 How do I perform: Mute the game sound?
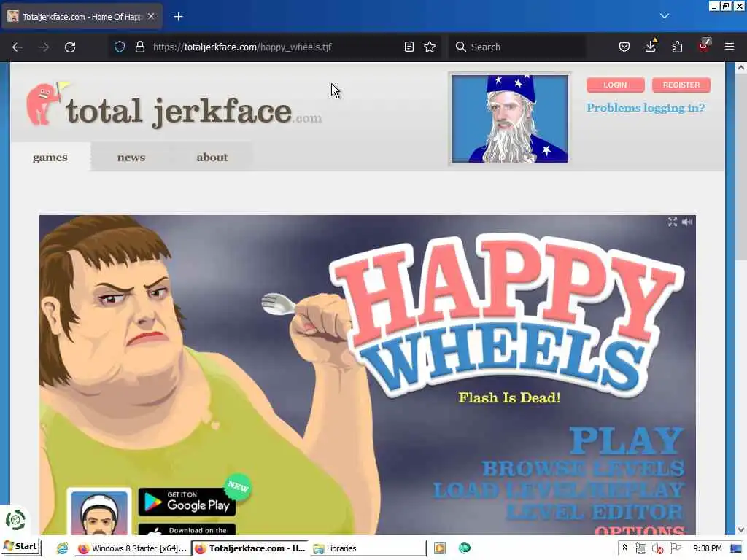pos(687,222)
